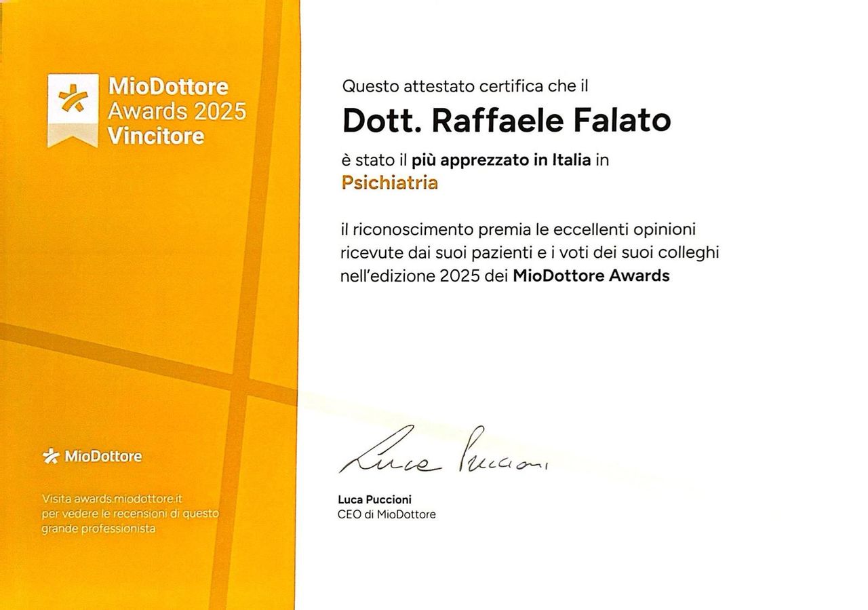868x610 pixels.
Task: Select the name "Dott. Raffaele Falato"
Action: click(507, 121)
